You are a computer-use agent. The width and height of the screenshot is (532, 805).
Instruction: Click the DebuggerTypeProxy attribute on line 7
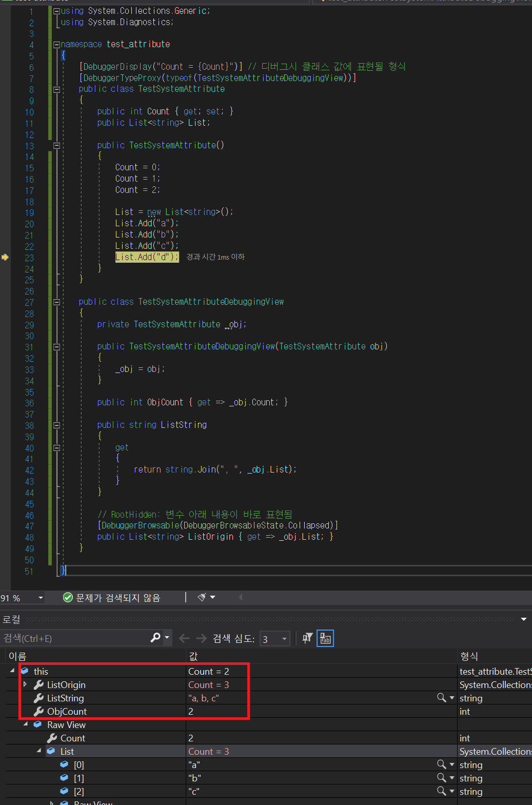click(218, 78)
